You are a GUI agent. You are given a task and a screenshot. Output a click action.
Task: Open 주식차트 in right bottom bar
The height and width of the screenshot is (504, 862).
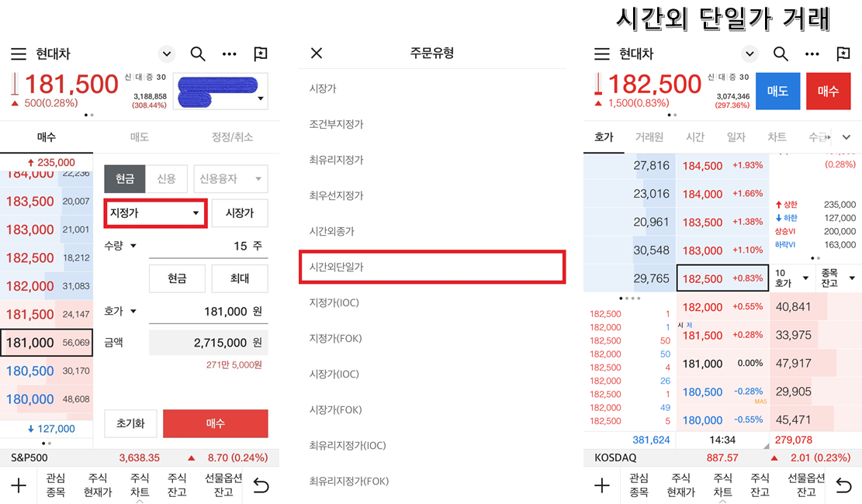pyautogui.click(x=722, y=485)
